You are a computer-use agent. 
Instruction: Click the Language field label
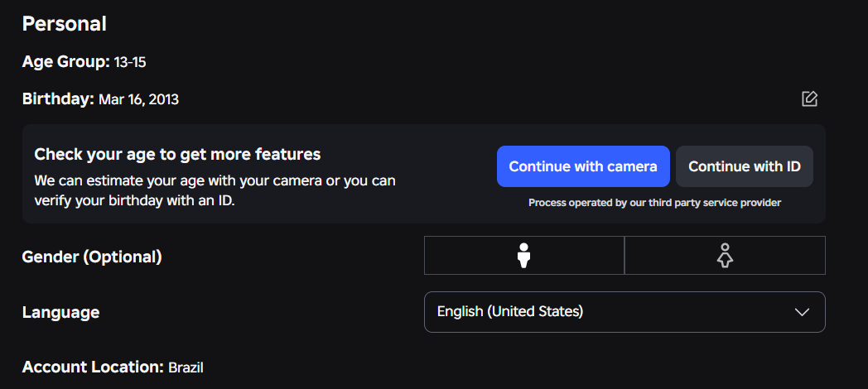click(x=61, y=312)
